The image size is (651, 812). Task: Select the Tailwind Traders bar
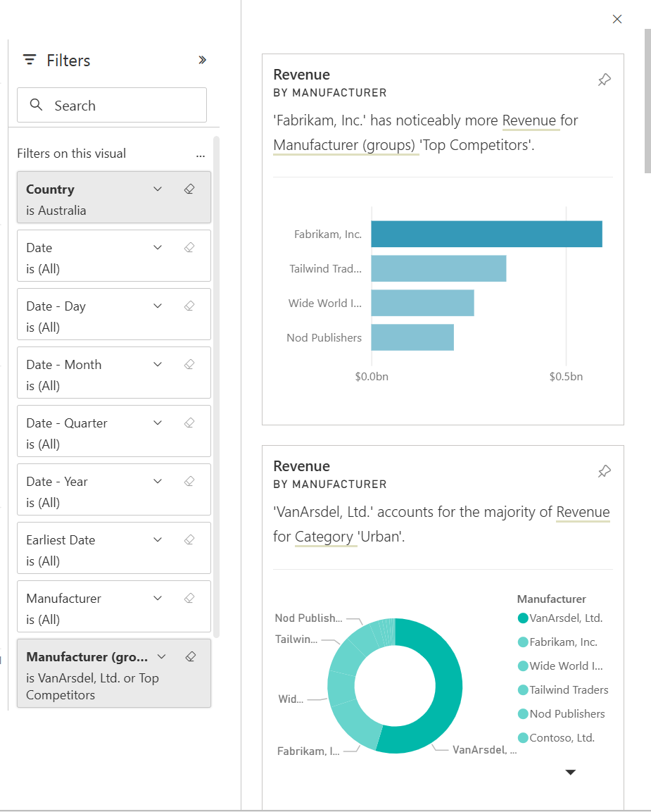pyautogui.click(x=439, y=269)
